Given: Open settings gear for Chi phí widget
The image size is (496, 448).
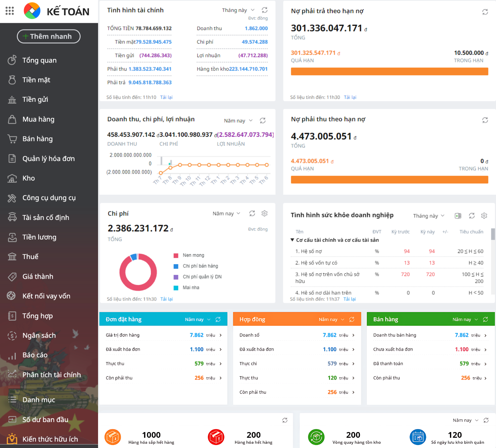Looking at the screenshot, I should [264, 213].
